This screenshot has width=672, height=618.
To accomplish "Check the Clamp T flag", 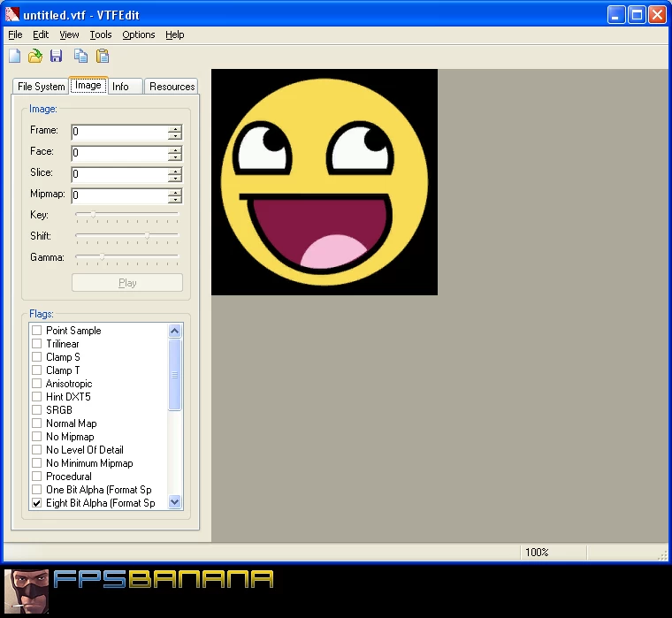I will [37, 370].
